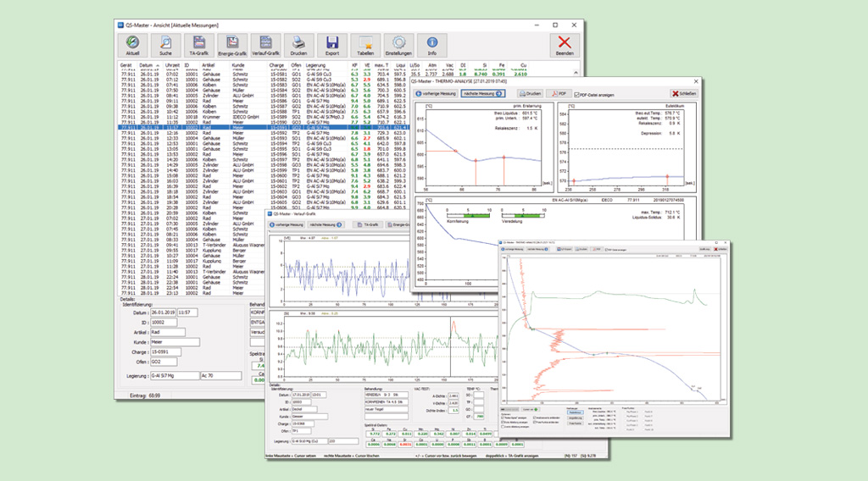868x481 pixels.
Task: Select the highlighted row with charge 15-0591
Action: (x=264, y=128)
